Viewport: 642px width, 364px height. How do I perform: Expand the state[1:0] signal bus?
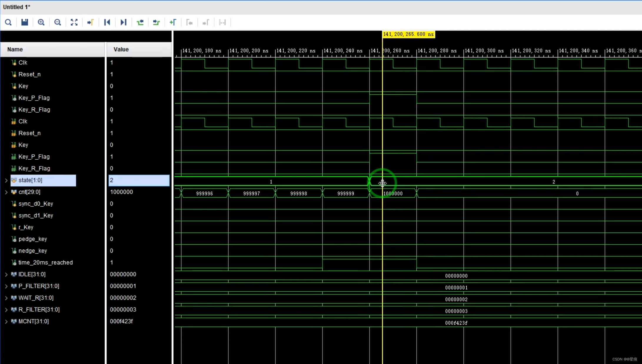6,181
